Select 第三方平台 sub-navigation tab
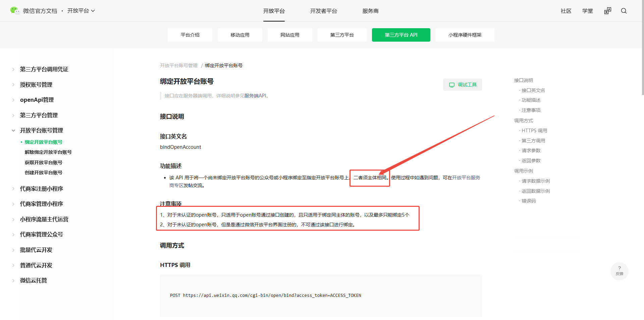Image resolution: width=644 pixels, height=320 pixels. [x=342, y=35]
